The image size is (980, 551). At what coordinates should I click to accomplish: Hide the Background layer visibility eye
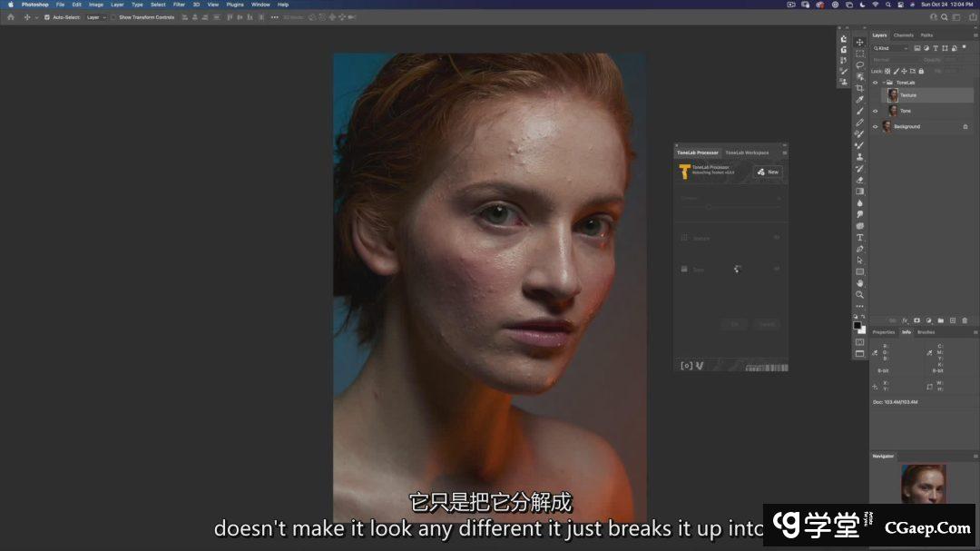pos(876,127)
